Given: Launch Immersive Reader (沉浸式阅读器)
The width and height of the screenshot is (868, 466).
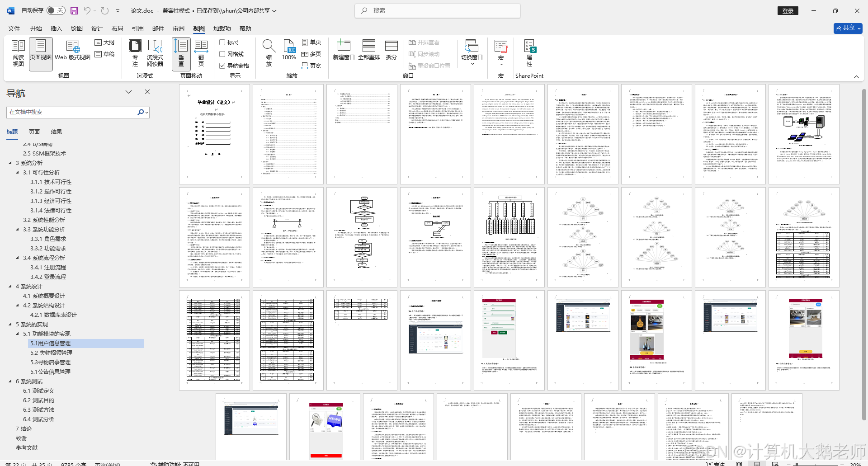Looking at the screenshot, I should pyautogui.click(x=155, y=54).
